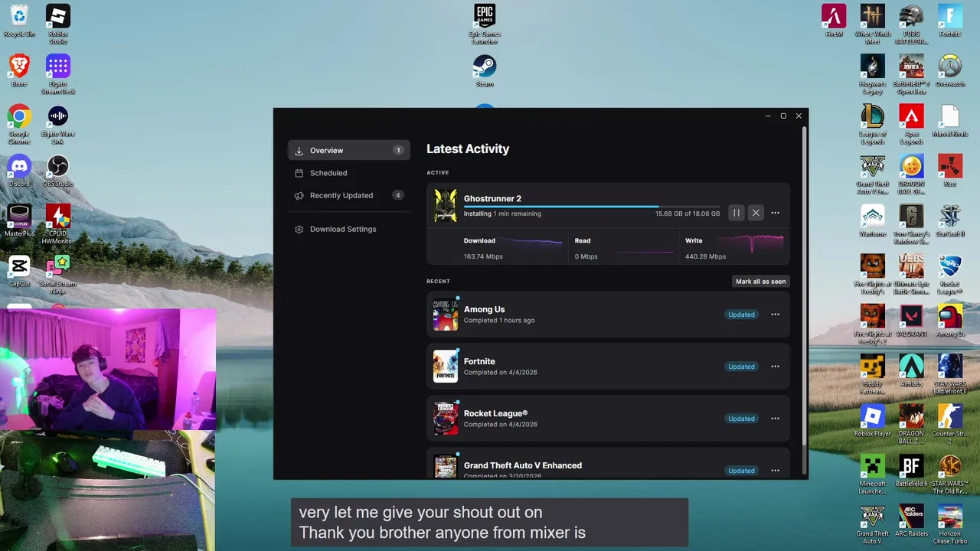Select the OBS Studio desktop icon

tap(58, 171)
